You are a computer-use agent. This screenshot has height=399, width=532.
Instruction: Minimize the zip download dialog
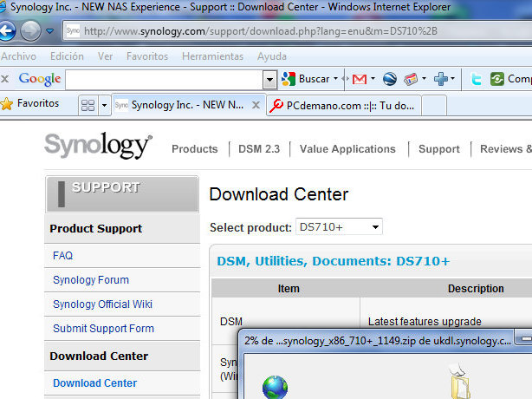pyautogui.click(x=523, y=338)
